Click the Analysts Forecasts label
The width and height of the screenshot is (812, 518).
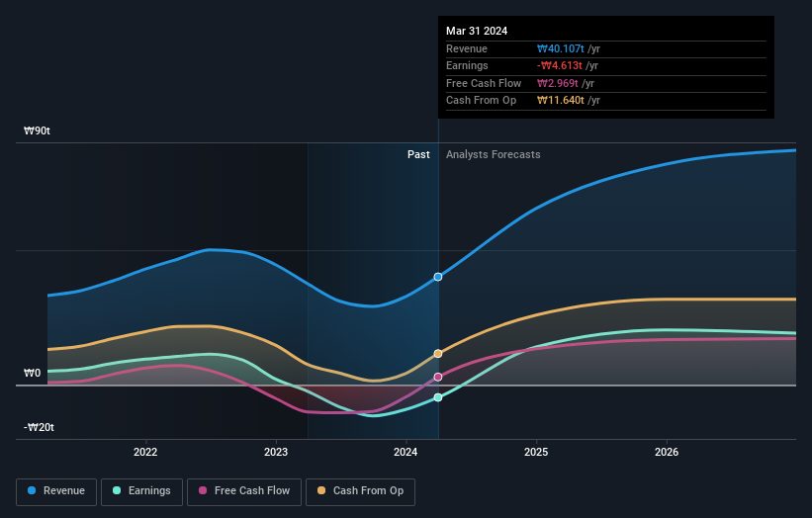tap(493, 155)
